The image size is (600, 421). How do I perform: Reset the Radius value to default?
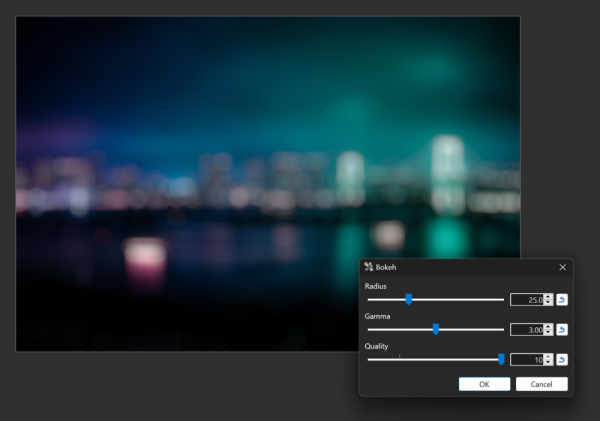[x=562, y=300]
